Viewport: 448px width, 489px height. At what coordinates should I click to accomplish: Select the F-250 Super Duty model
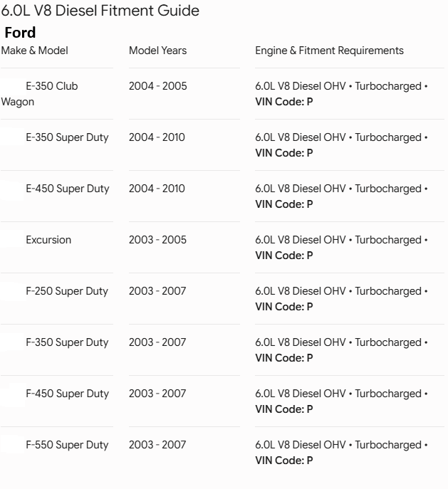click(x=67, y=291)
